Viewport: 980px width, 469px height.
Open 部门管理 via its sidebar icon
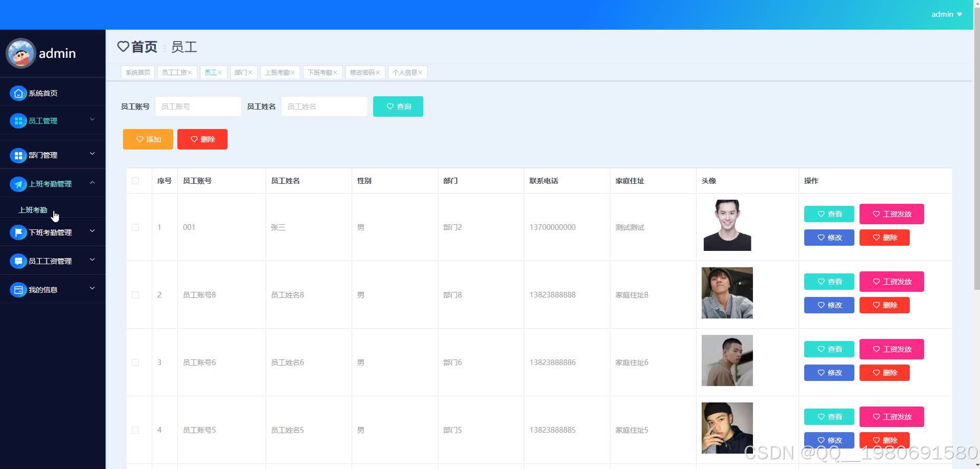tap(18, 155)
